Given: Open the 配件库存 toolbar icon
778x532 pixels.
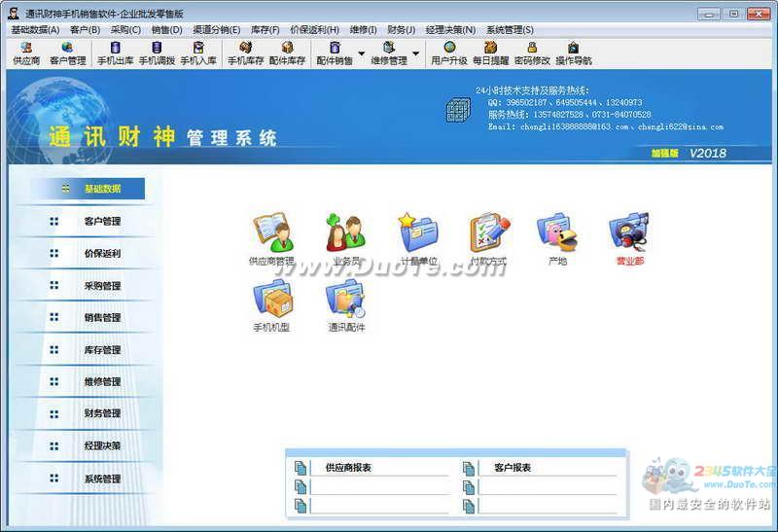Looking at the screenshot, I should pos(287,53).
